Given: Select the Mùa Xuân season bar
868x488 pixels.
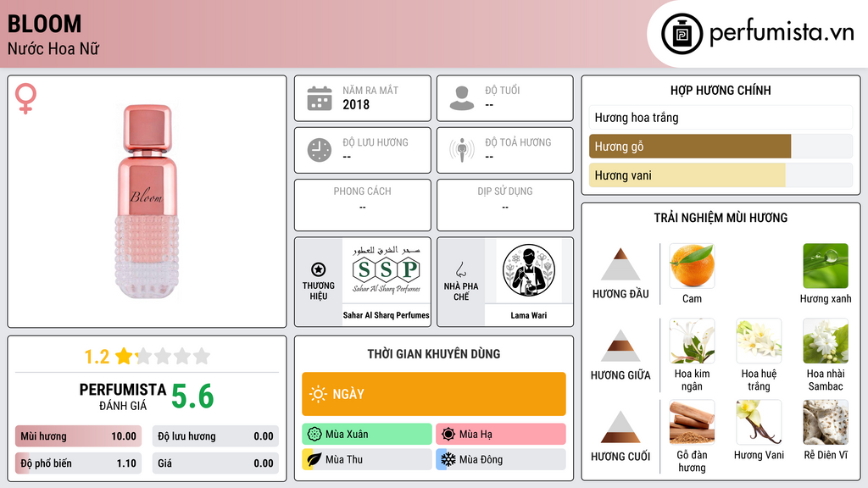Looking at the screenshot, I should point(367,435).
